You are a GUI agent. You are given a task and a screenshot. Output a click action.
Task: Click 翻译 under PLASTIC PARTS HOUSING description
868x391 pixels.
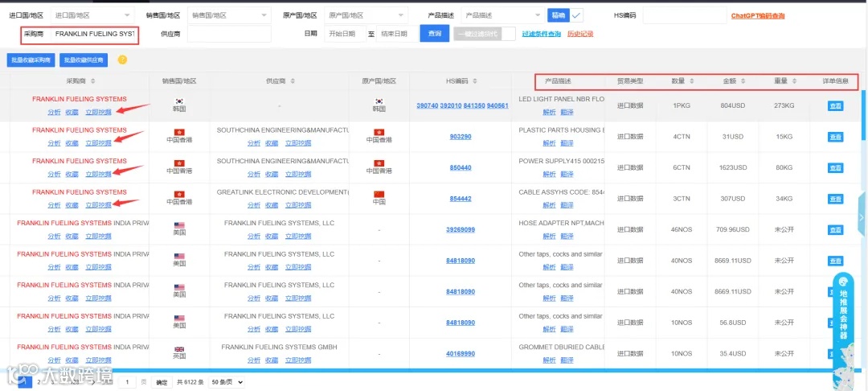point(567,143)
